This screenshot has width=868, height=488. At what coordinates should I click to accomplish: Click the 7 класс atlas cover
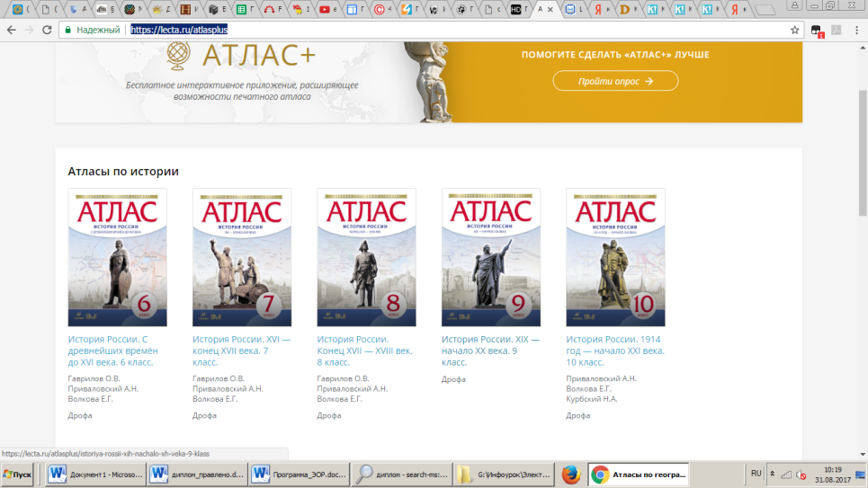242,257
